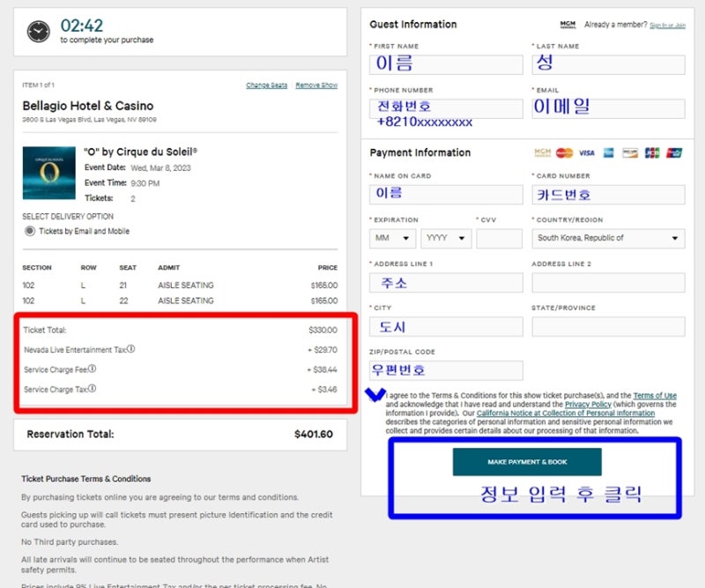Click the Last Name input field
This screenshot has height=588, width=705.
[608, 64]
